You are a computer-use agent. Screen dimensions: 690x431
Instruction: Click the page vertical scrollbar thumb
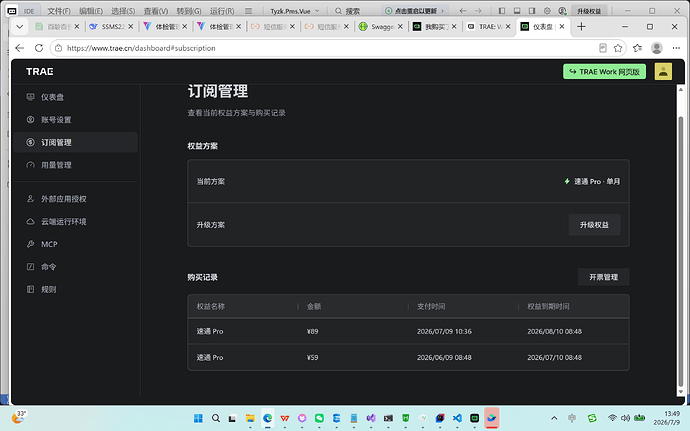tap(681, 251)
